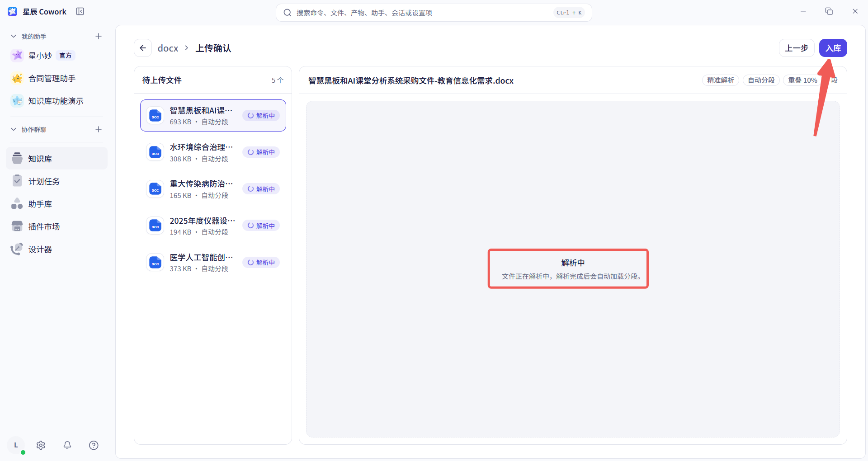Open the help question-mark icon
This screenshot has height=461, width=868.
coord(94,445)
